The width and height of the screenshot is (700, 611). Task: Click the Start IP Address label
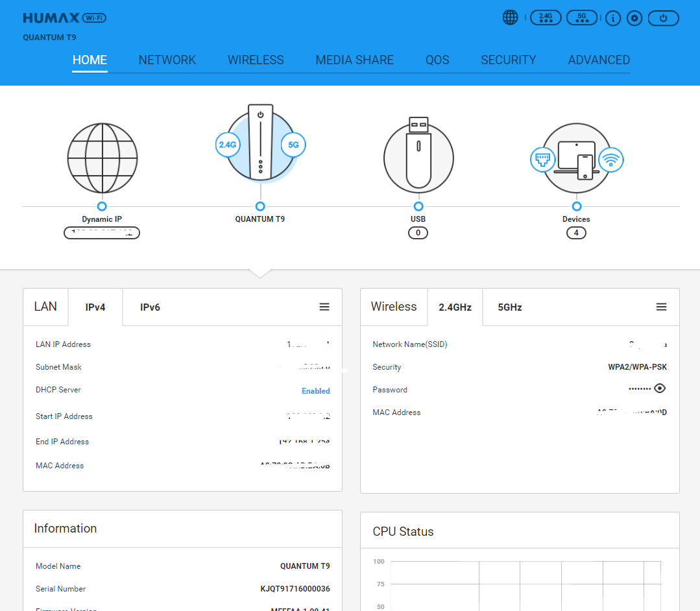point(64,416)
